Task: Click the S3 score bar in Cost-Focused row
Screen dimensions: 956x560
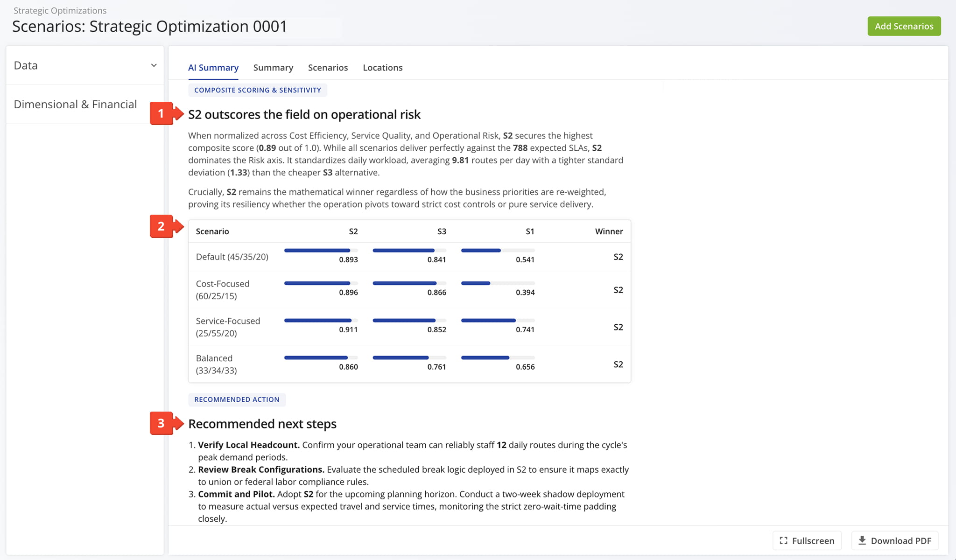Action: (x=409, y=283)
